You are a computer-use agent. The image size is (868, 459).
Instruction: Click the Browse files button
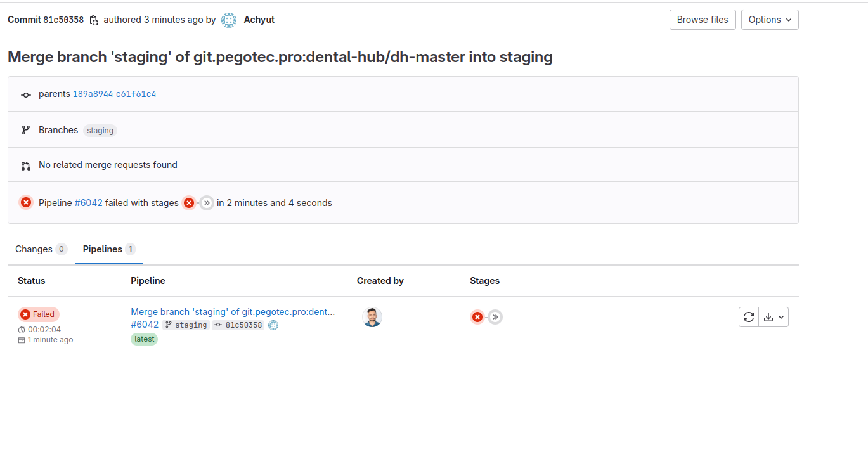click(703, 20)
